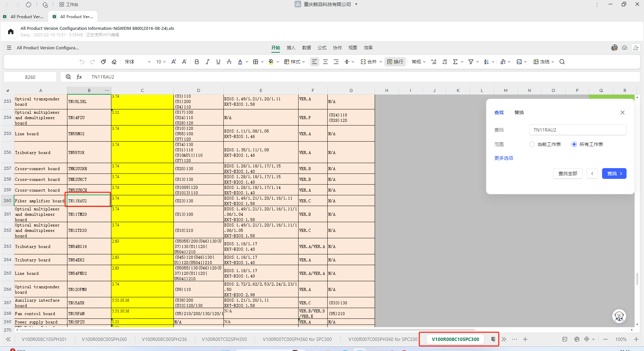Expand the font color dropdown arrow
Image resolution: width=644 pixels, height=351 pixels.
click(x=247, y=62)
